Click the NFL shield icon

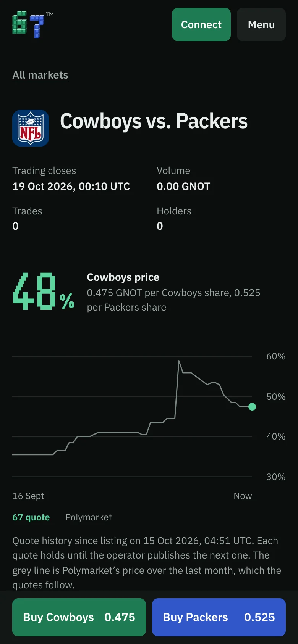tap(31, 128)
